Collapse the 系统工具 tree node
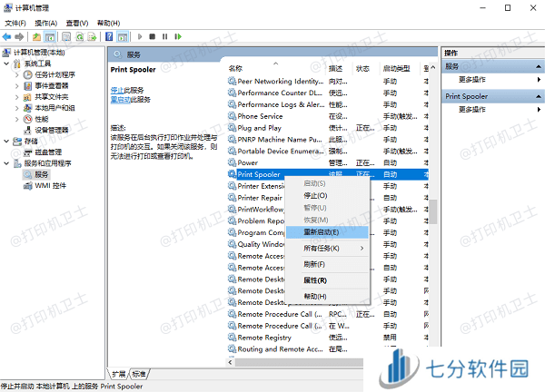 (7, 64)
